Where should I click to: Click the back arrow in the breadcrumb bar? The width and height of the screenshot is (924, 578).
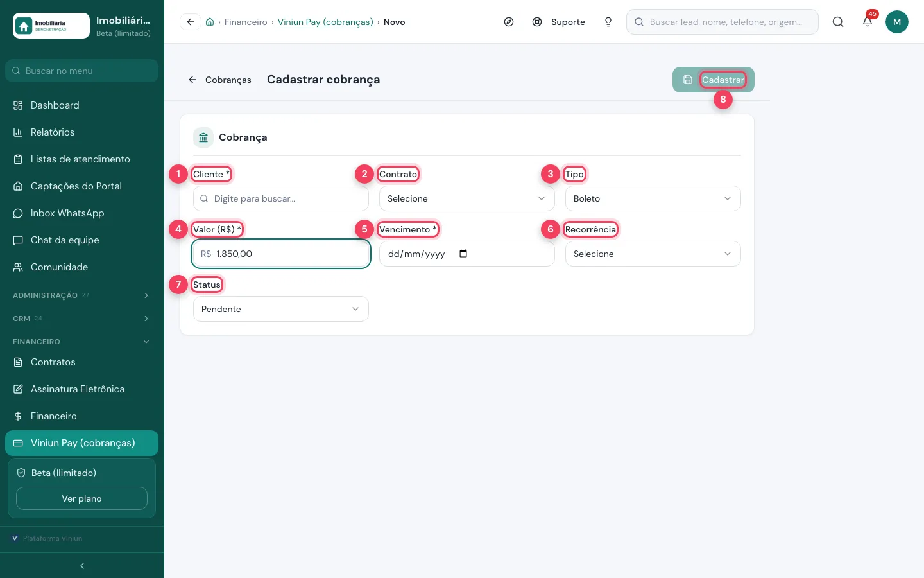tap(191, 22)
